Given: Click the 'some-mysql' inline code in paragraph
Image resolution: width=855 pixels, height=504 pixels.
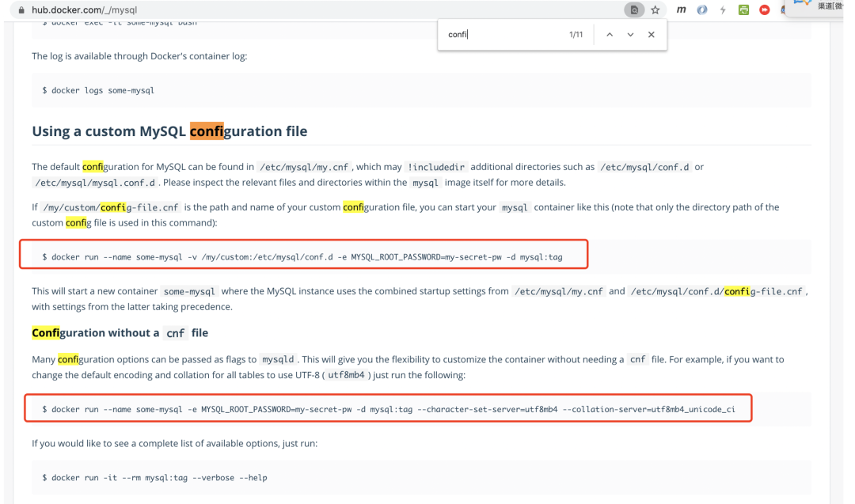Looking at the screenshot, I should coord(189,291).
